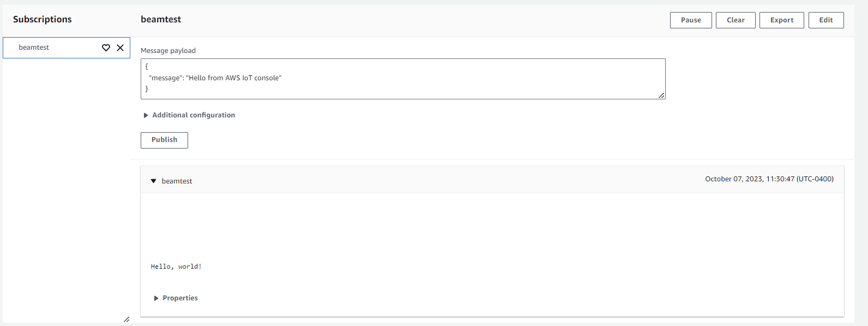Click the Subscriptions panel heading

43,20
